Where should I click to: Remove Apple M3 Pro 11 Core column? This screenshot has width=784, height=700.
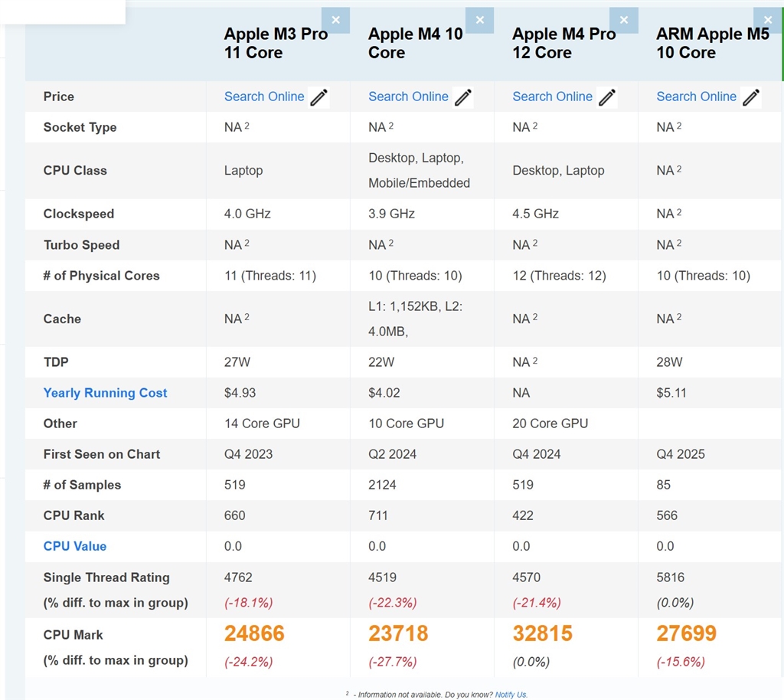coord(335,20)
